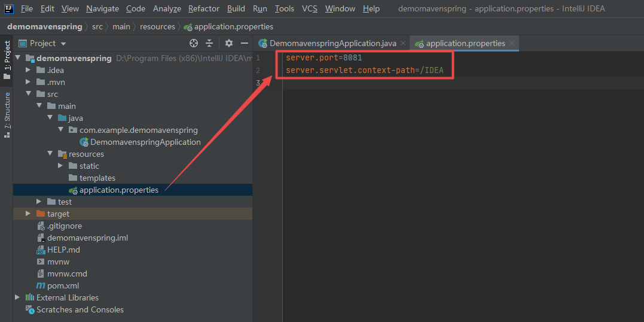Switch to DemomavenspringApplication.java tab
The height and width of the screenshot is (322, 644).
[332, 43]
